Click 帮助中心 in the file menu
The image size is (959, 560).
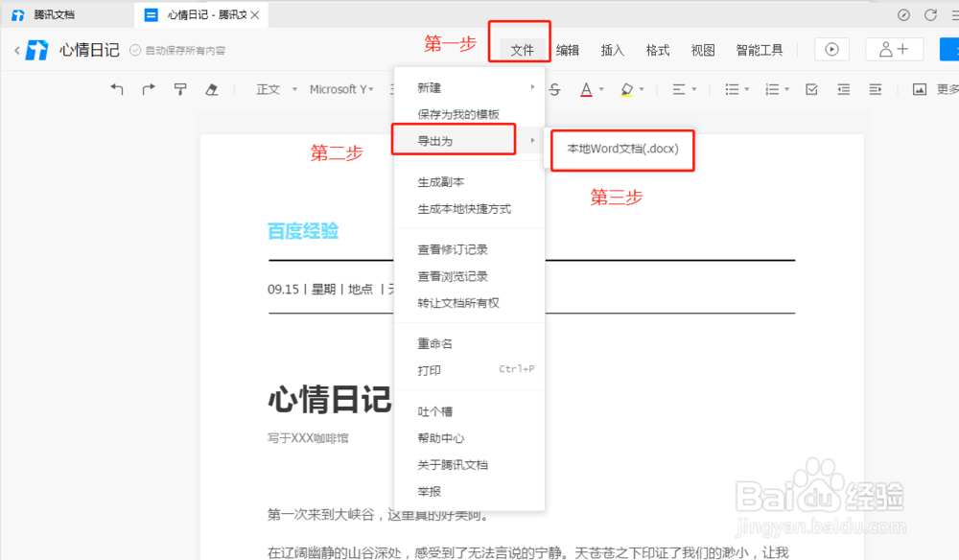(442, 437)
